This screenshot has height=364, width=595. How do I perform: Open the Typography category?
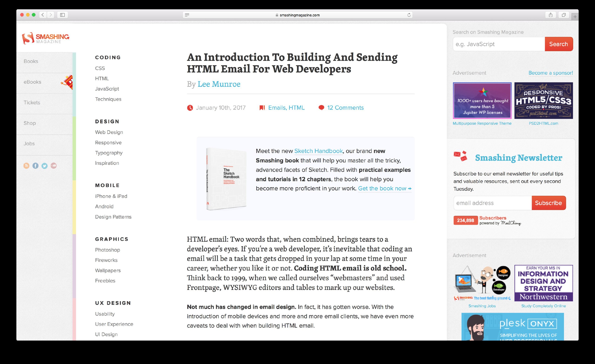pos(109,153)
